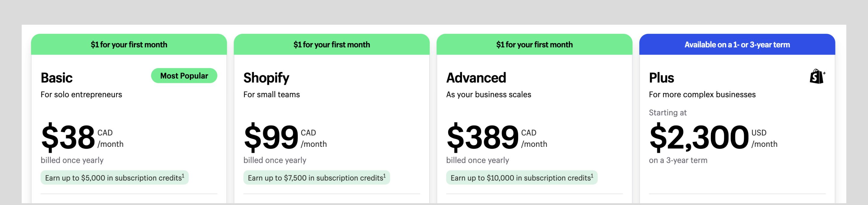Image resolution: width=868 pixels, height=205 pixels.
Task: Click the "on a 3-year term" text
Action: pos(678,160)
